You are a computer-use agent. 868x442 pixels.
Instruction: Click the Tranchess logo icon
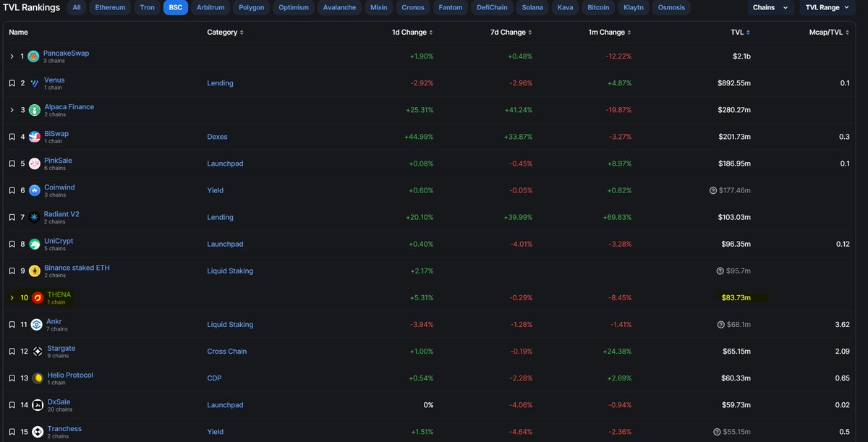point(36,432)
